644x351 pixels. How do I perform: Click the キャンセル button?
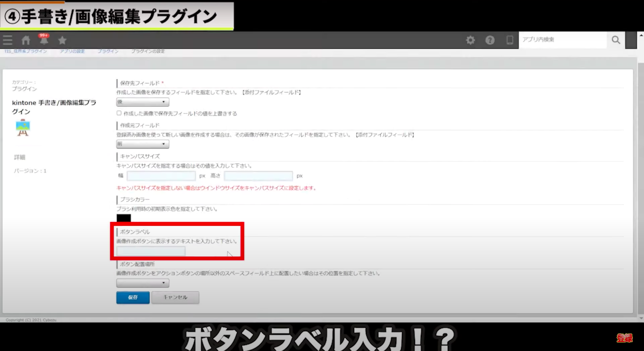(175, 297)
